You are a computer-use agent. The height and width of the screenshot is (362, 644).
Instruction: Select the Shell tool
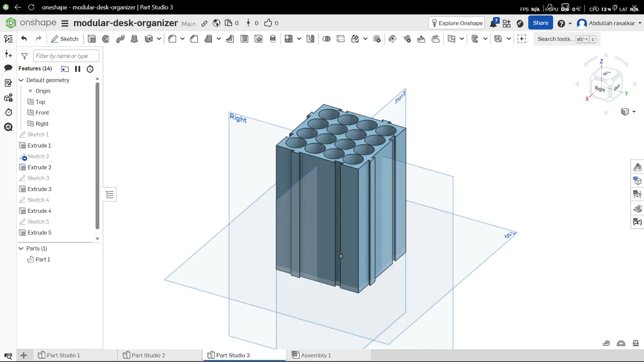244,39
